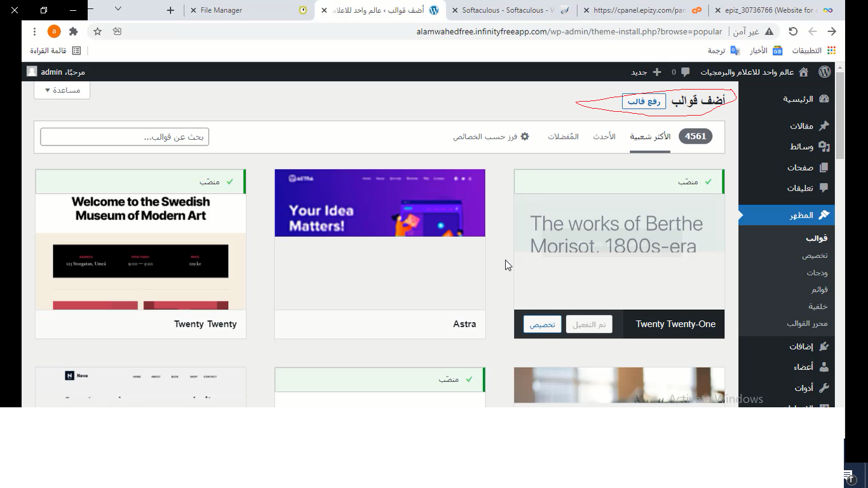The height and width of the screenshot is (488, 868).
Task: Open the Chrome tab search chevron
Action: 118,9
